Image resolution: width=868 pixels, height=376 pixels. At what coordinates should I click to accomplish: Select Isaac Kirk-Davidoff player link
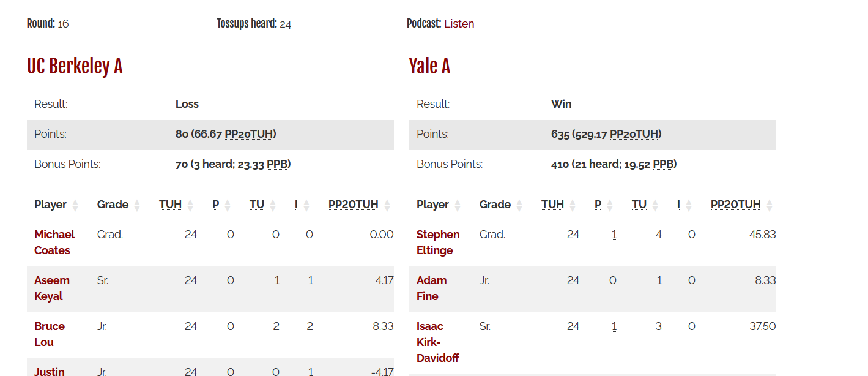(437, 342)
